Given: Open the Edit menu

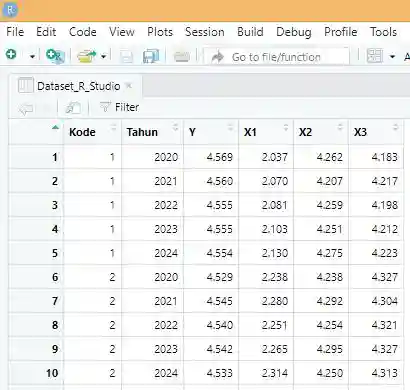Looking at the screenshot, I should (46, 32).
